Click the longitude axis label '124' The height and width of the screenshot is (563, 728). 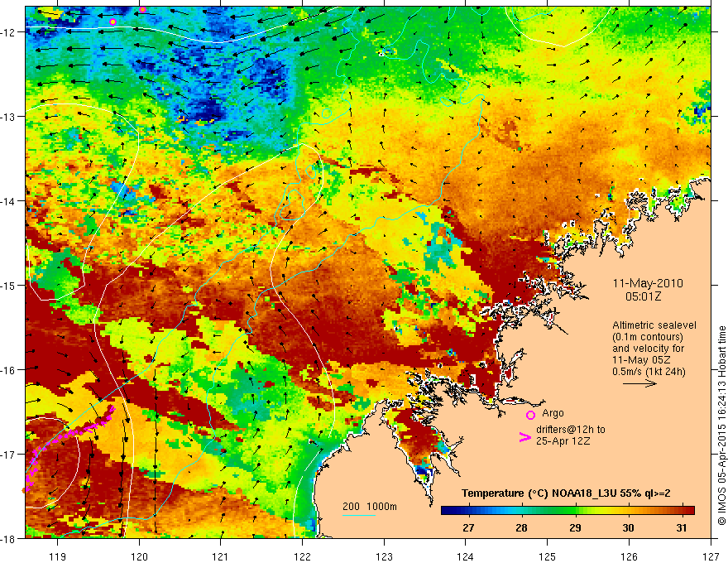click(466, 556)
